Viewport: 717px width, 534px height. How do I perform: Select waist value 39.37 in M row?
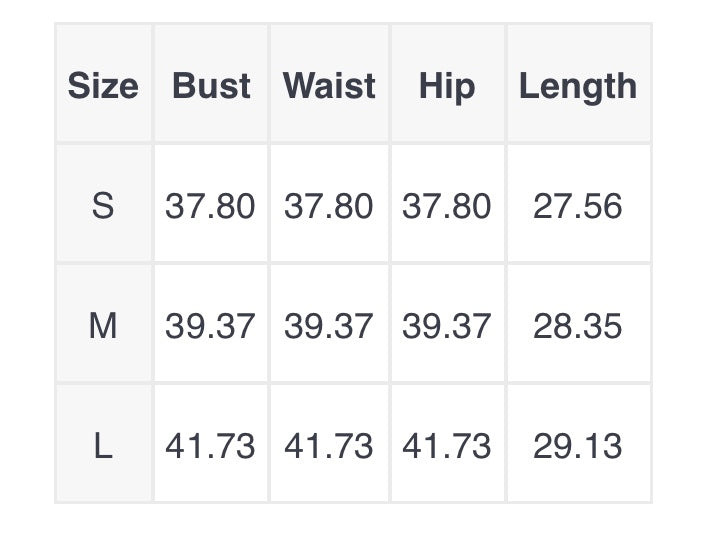click(x=329, y=326)
